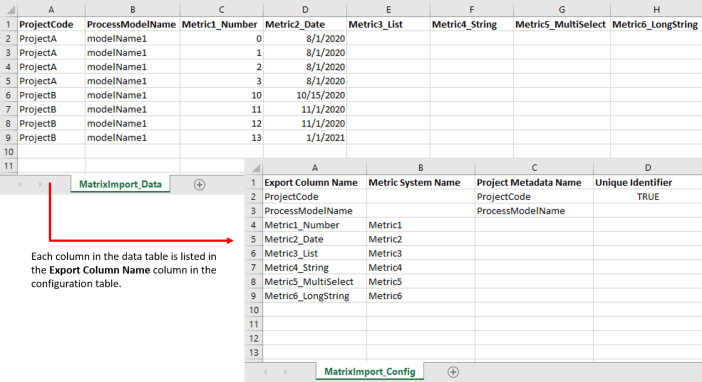Add new sheet next to MatrixImport_Data tab
This screenshot has width=702, height=382.
(x=199, y=185)
